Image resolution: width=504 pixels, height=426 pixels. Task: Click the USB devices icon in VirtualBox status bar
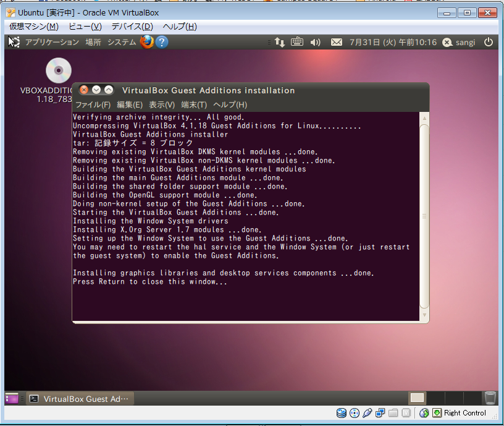click(366, 413)
